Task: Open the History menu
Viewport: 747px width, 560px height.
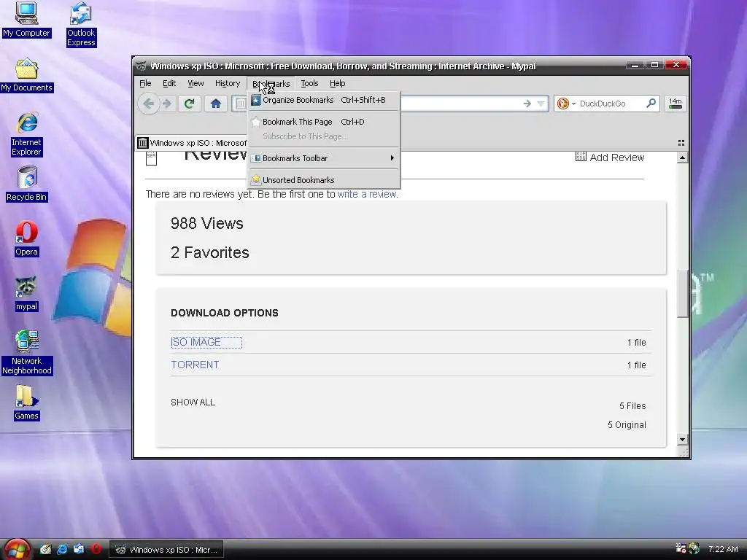Action: click(x=228, y=83)
